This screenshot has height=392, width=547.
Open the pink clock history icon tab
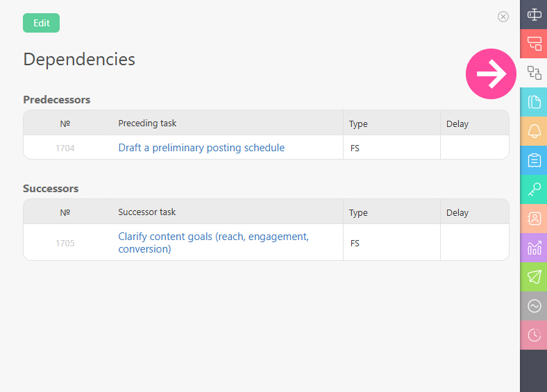click(534, 335)
